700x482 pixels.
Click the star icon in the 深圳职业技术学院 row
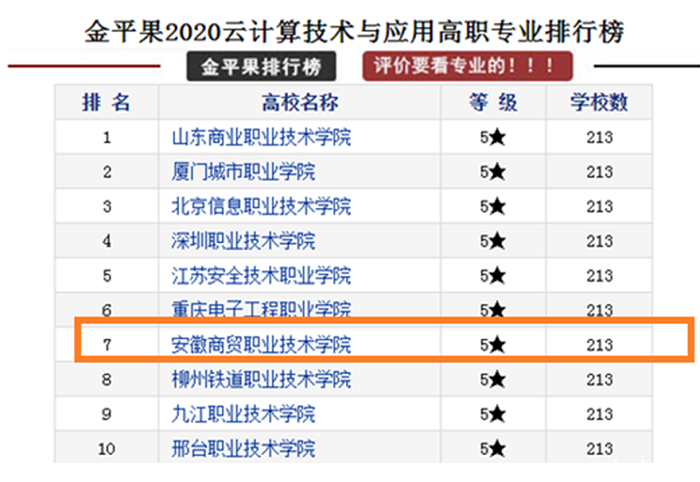pyautogui.click(x=498, y=241)
